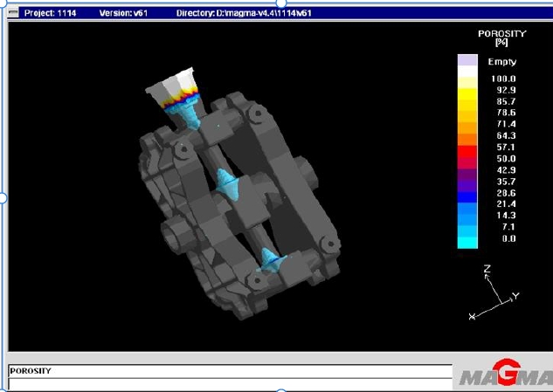
Task: Click the Empty color swatch in legend
Action: 467,61
